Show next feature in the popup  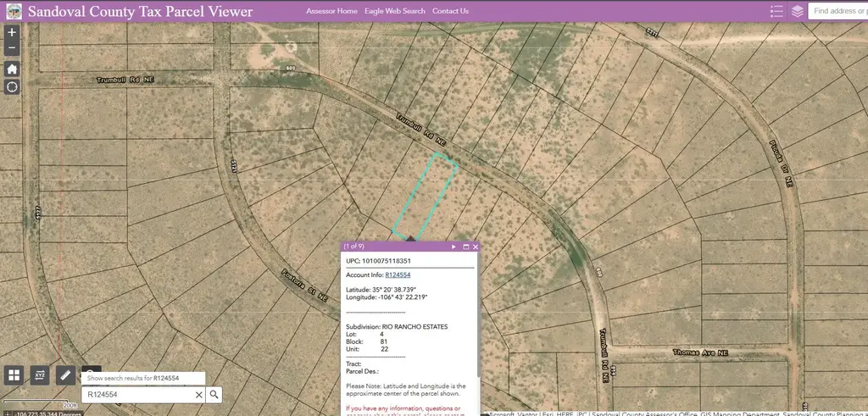click(x=454, y=247)
